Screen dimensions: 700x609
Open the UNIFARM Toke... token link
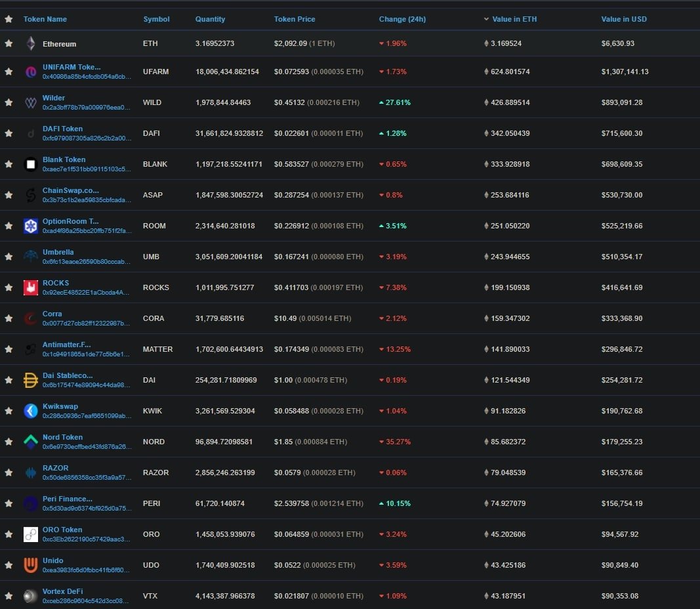coord(72,67)
